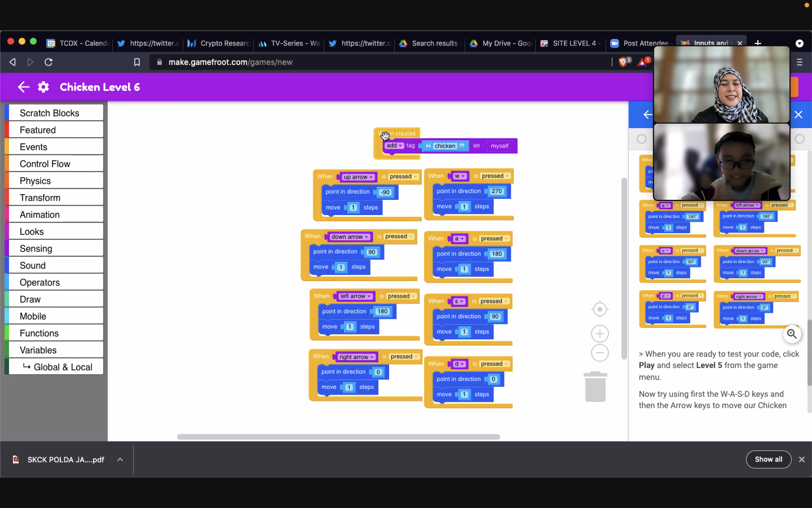This screenshot has width=812, height=508.
Task: Open the down arrow key dropdown
Action: [x=349, y=237]
